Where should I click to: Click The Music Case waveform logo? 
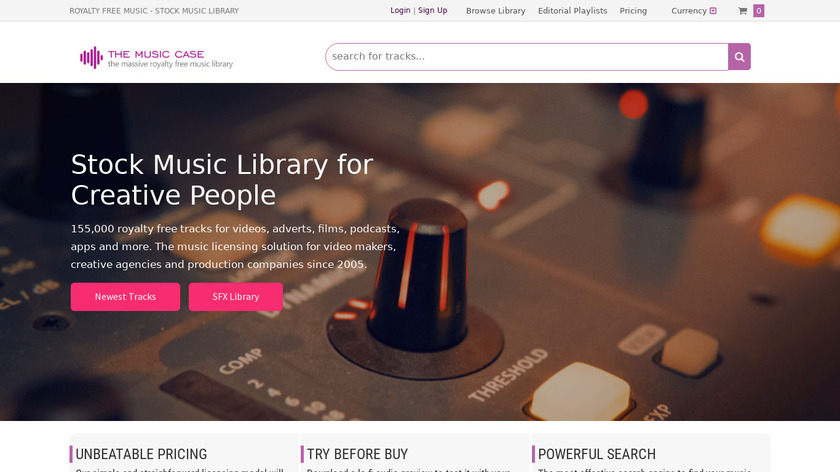(91, 57)
